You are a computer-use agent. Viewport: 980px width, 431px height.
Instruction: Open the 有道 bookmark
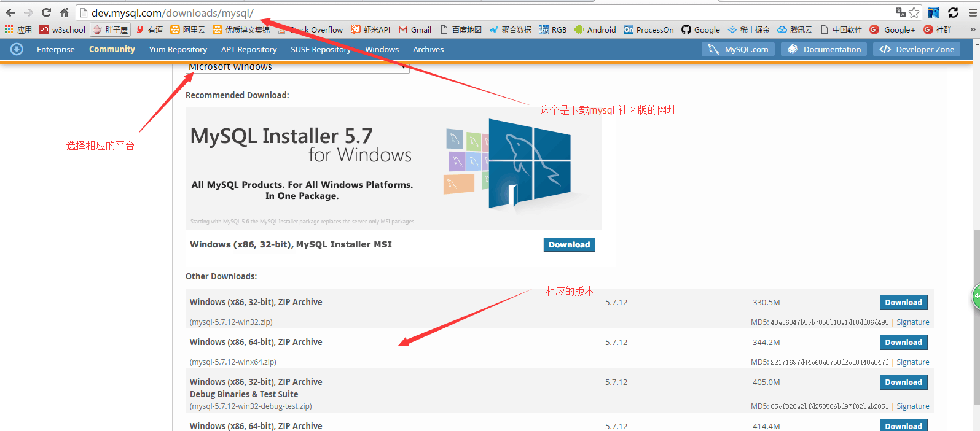tap(149, 29)
